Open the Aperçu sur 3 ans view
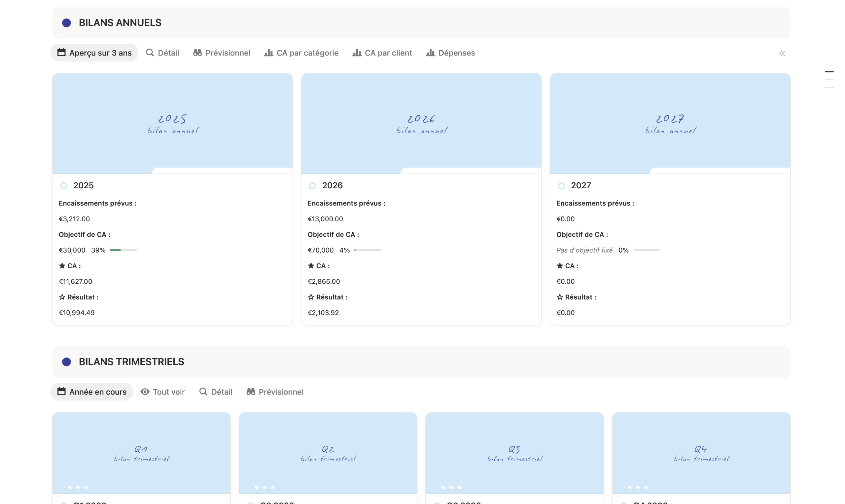Viewport: 845px width, 504px height. point(94,53)
